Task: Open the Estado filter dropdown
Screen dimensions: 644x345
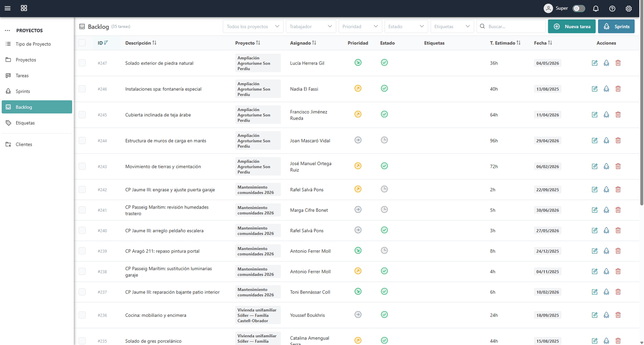Action: click(x=406, y=27)
